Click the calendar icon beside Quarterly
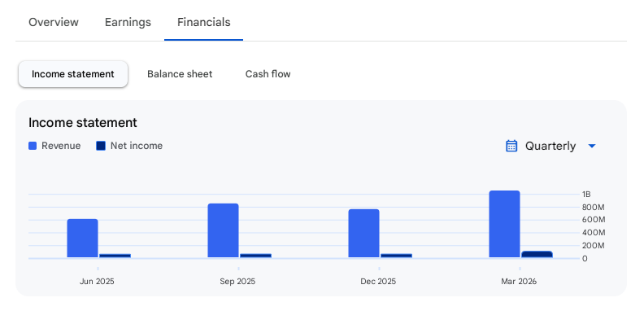 [511, 146]
